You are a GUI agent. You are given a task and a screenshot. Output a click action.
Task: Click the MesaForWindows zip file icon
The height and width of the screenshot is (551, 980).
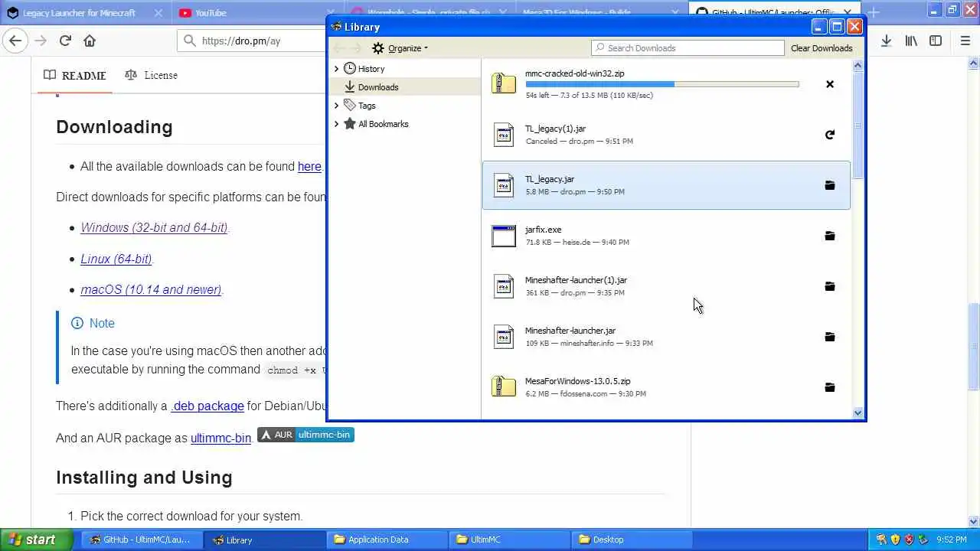pyautogui.click(x=504, y=386)
